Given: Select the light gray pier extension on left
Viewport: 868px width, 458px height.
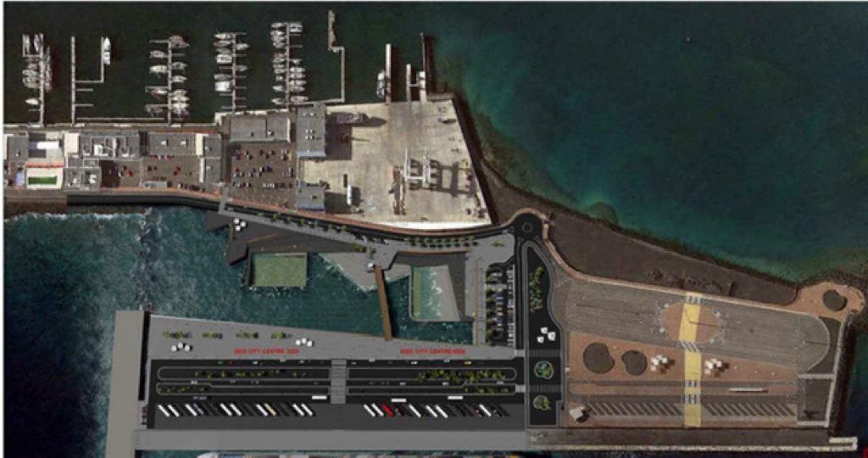Looking at the screenshot, I should (x=126, y=377).
